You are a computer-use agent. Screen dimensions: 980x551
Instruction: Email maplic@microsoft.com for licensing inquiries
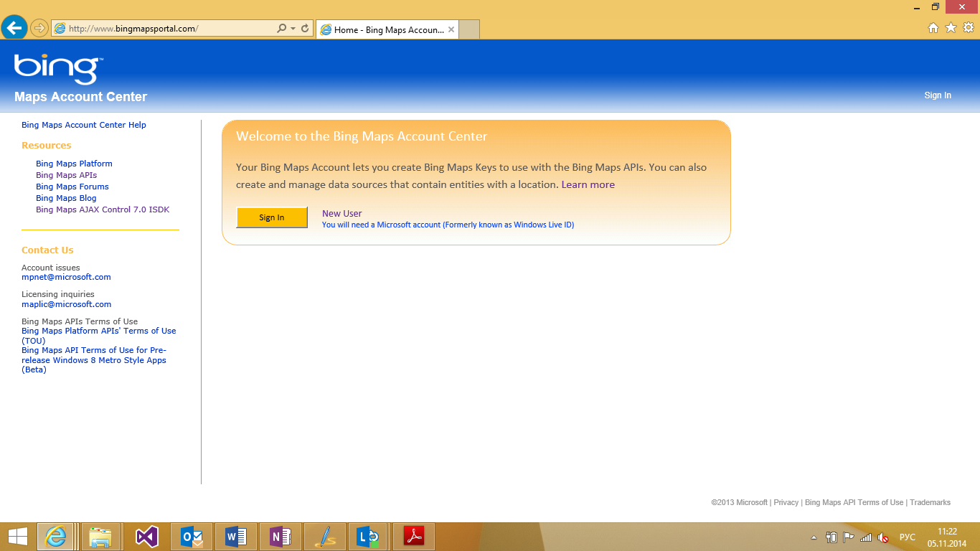point(67,304)
